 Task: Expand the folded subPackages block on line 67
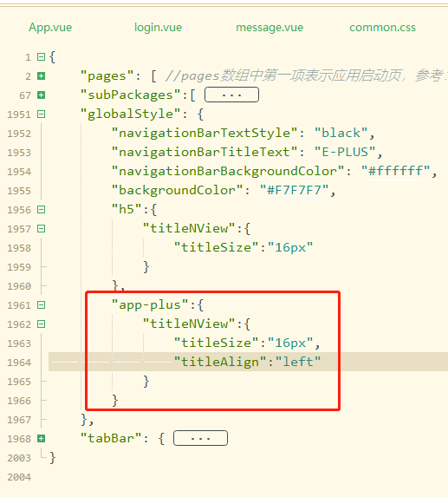point(41,95)
